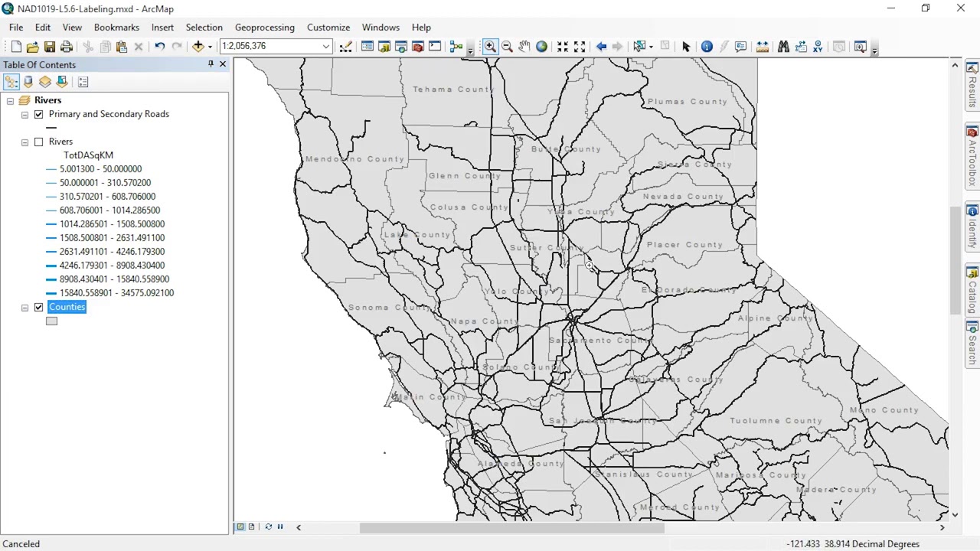Open the ArcToolbox side tab
The width and height of the screenshot is (980, 551).
click(972, 156)
